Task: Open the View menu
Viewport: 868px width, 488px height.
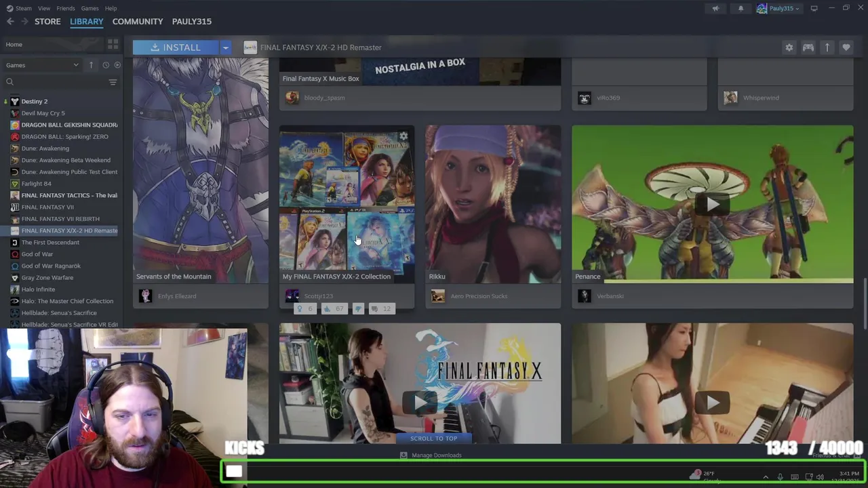Action: 44,8
